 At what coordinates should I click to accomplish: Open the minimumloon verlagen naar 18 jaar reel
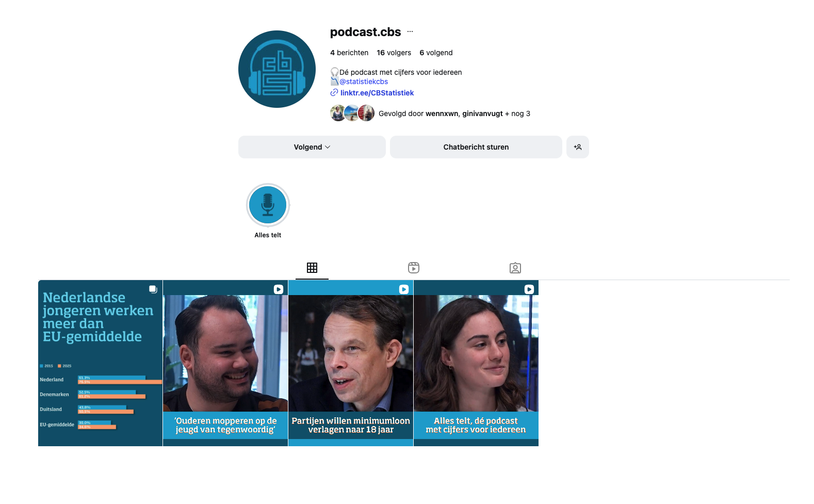point(351,363)
